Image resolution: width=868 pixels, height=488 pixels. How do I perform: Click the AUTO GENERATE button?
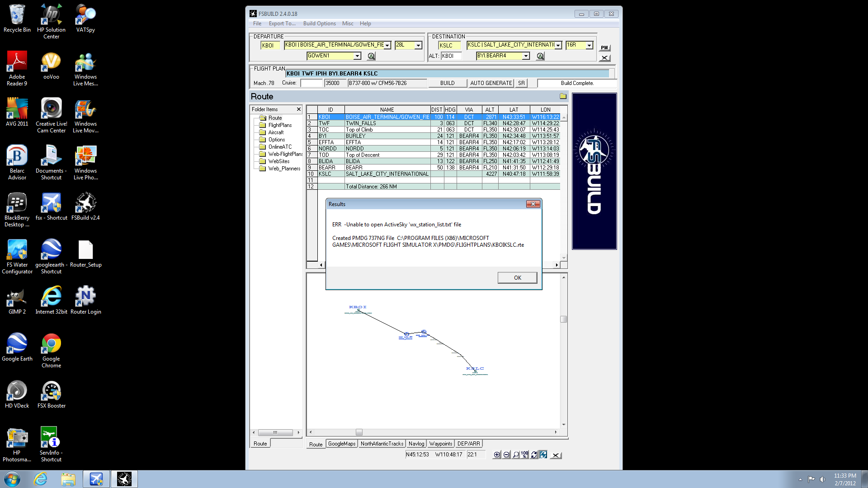tap(491, 83)
